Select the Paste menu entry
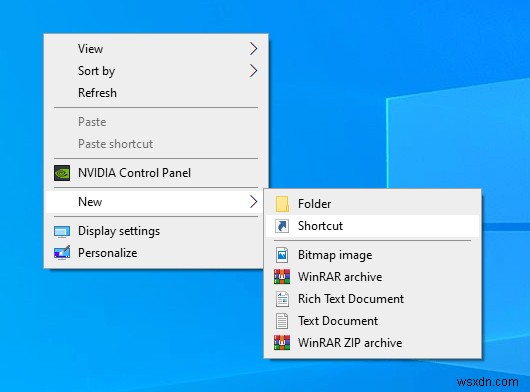Viewport: 530px width, 392px height. point(156,122)
